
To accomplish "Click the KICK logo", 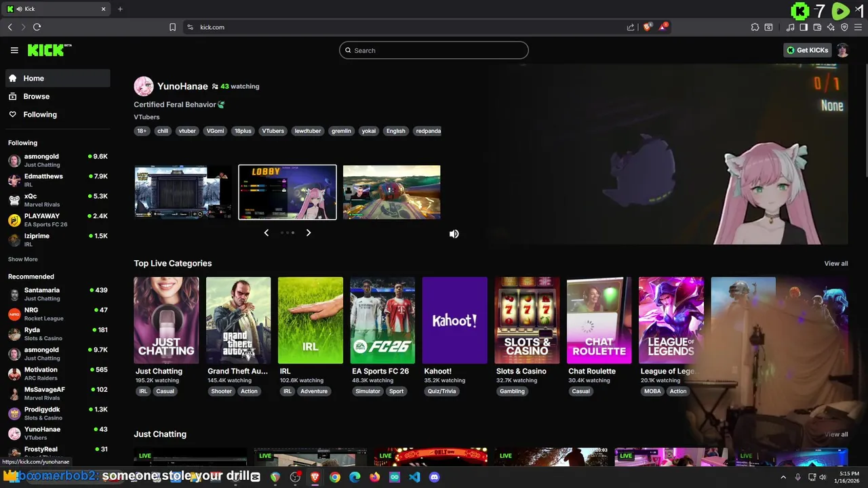I will coord(50,50).
